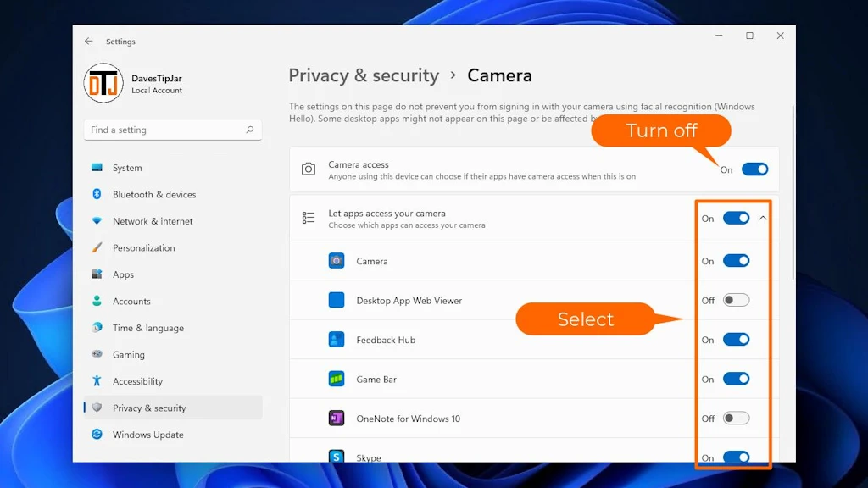Disable camera for the Camera app
This screenshot has width=868, height=488.
pos(736,261)
